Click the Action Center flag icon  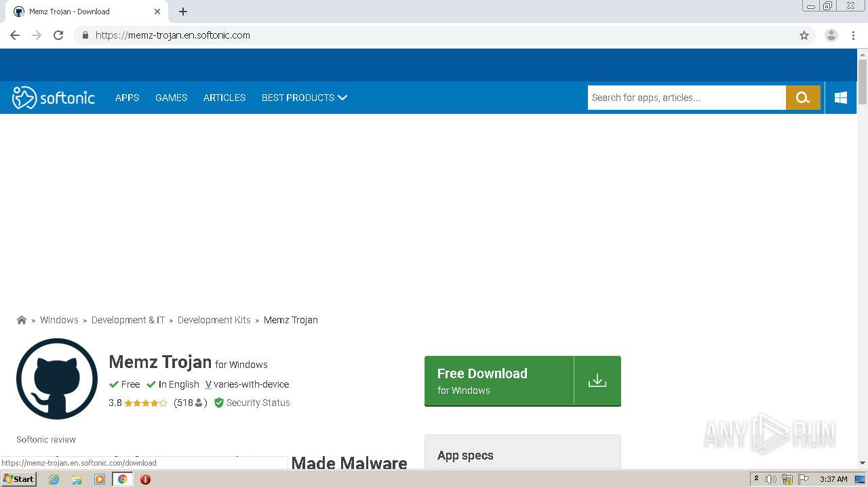tap(804, 479)
